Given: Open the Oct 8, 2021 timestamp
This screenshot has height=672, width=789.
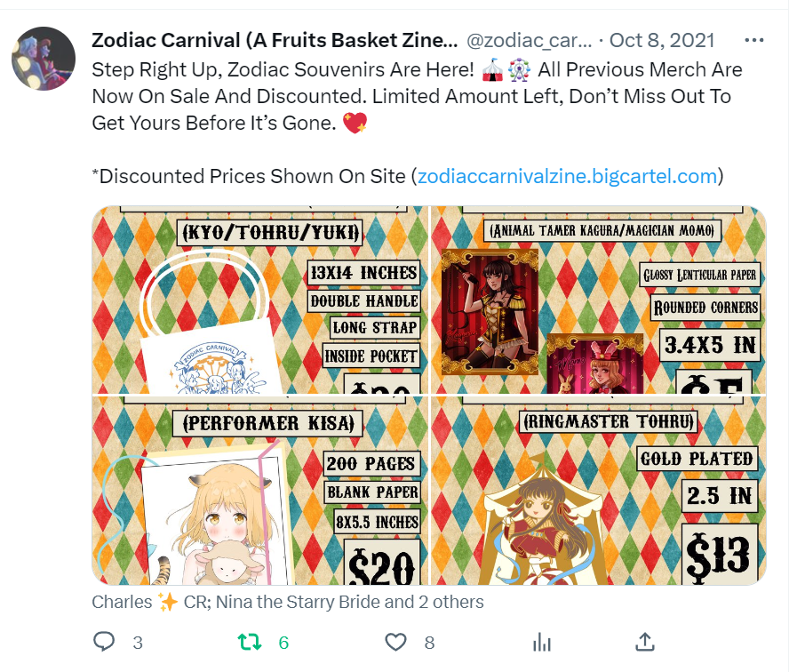Looking at the screenshot, I should (662, 40).
